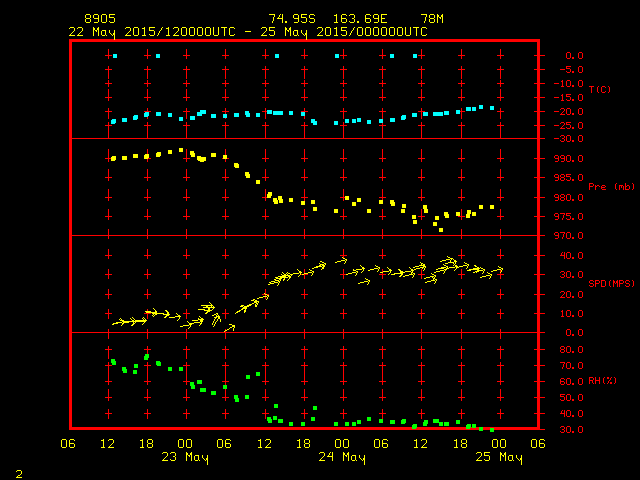Click the 70.0 humidity tick label
640x480 pixels.
(571, 366)
